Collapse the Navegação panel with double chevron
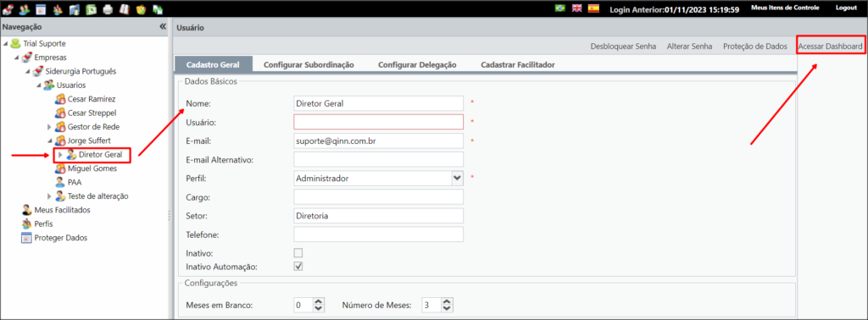The width and height of the screenshot is (868, 320). [x=162, y=26]
